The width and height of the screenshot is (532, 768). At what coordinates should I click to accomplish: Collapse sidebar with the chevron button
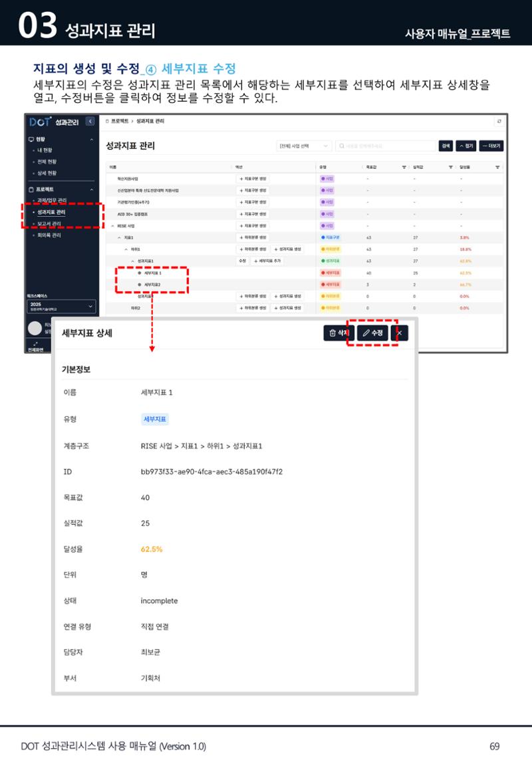[x=90, y=122]
